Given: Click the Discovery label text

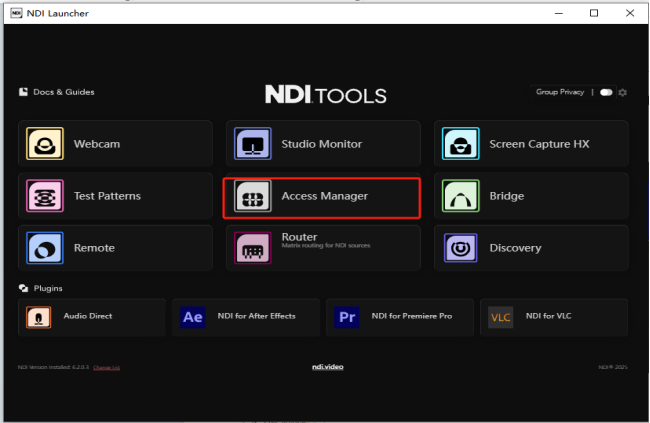Looking at the screenshot, I should (x=515, y=248).
